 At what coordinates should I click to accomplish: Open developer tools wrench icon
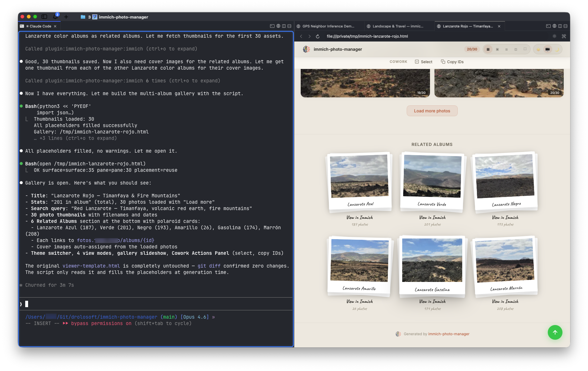pyautogui.click(x=564, y=36)
